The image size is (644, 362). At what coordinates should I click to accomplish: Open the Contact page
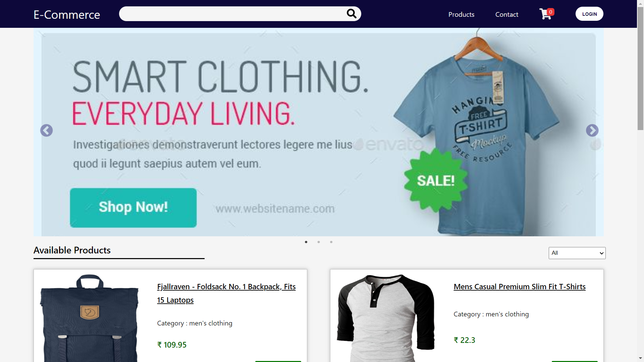coord(506,14)
